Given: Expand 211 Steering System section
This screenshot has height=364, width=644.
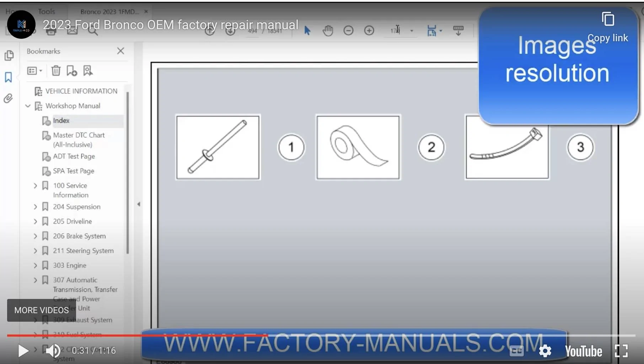Looking at the screenshot, I should tap(35, 251).
